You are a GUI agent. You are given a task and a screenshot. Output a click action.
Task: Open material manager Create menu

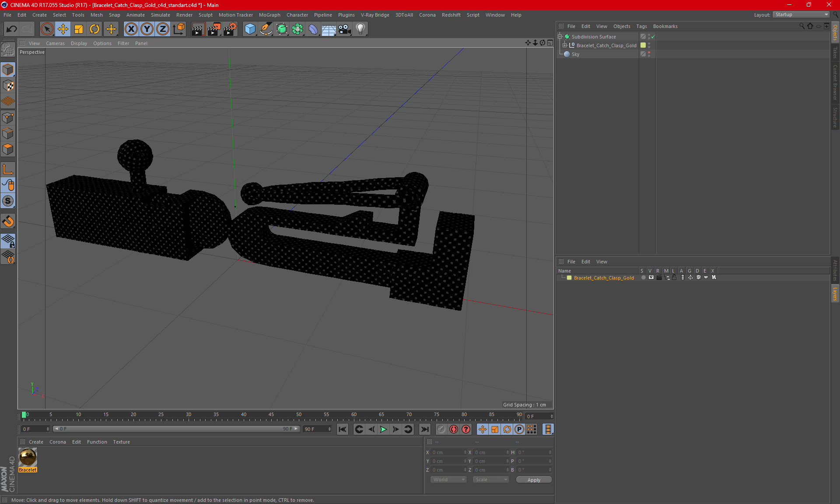tap(36, 442)
